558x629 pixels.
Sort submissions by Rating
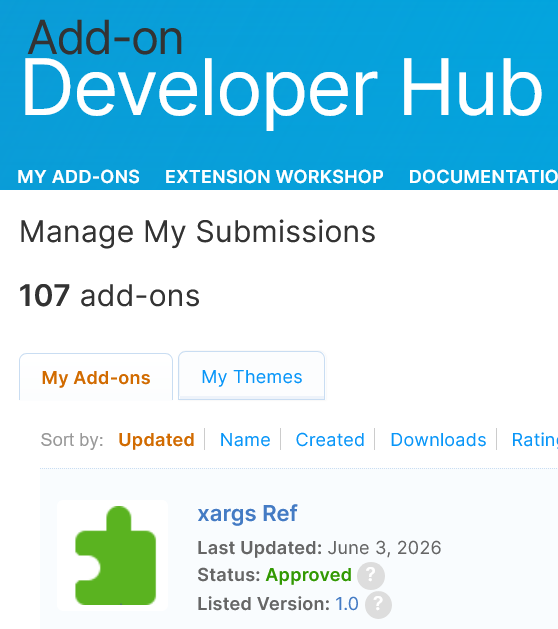(535, 440)
